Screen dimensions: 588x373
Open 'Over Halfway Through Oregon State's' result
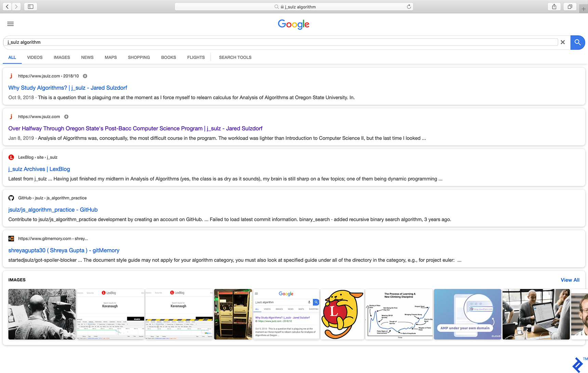[135, 128]
